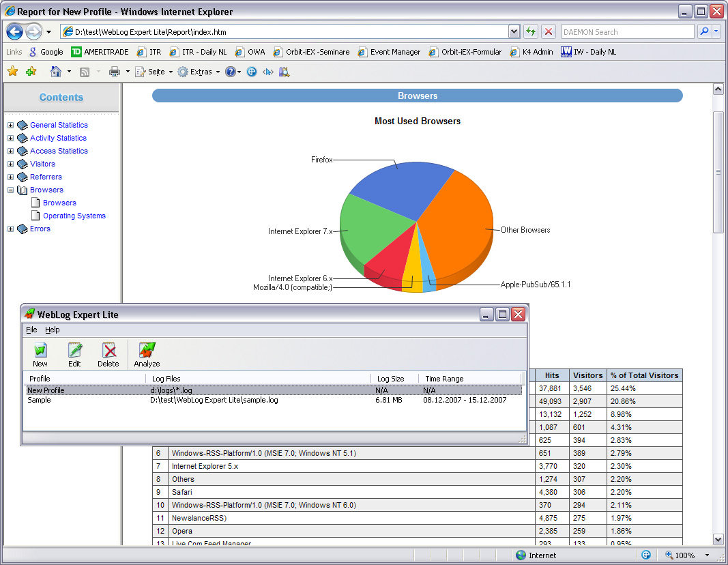
Task: Click the Internet zone icon in status bar
Action: [x=521, y=555]
